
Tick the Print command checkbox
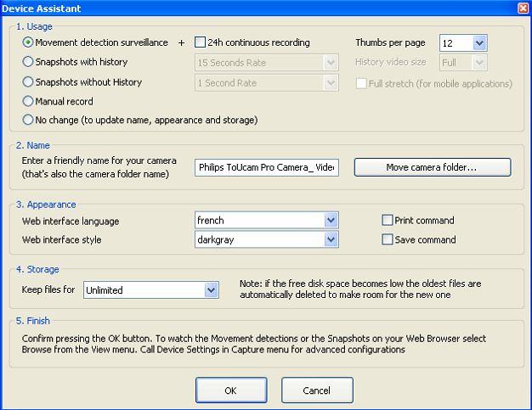click(388, 221)
